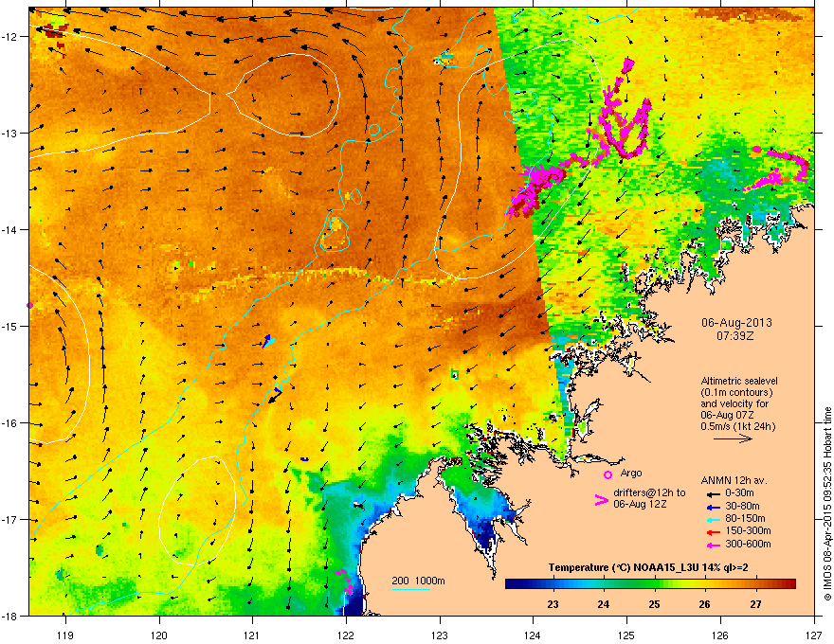
Task: Click the latitude axis label -12
Action: [x=10, y=37]
